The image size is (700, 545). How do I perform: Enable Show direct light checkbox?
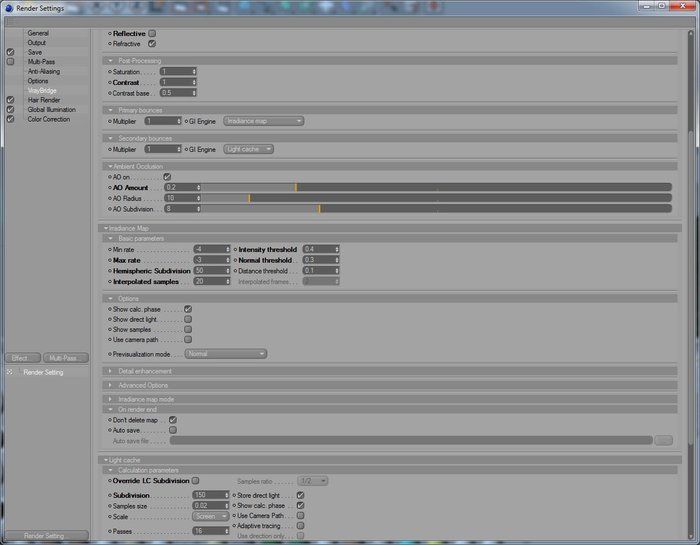[x=188, y=319]
